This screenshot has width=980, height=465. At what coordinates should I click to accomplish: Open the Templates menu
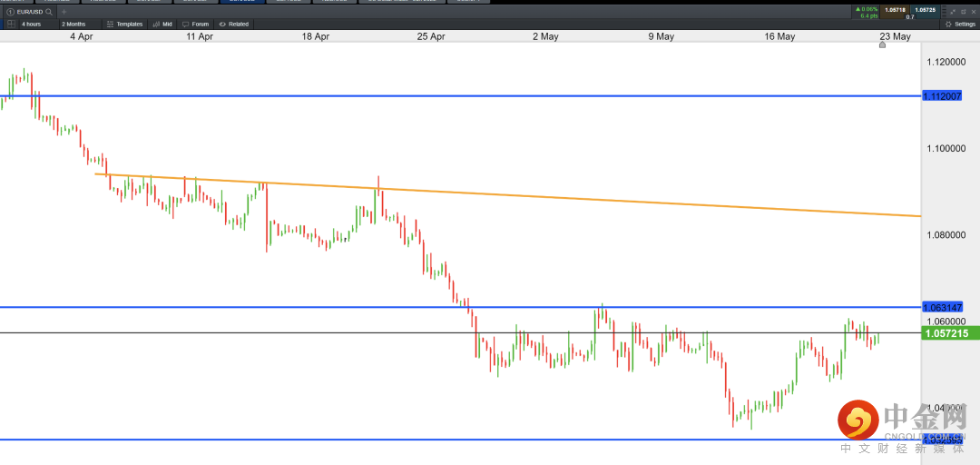click(x=123, y=24)
